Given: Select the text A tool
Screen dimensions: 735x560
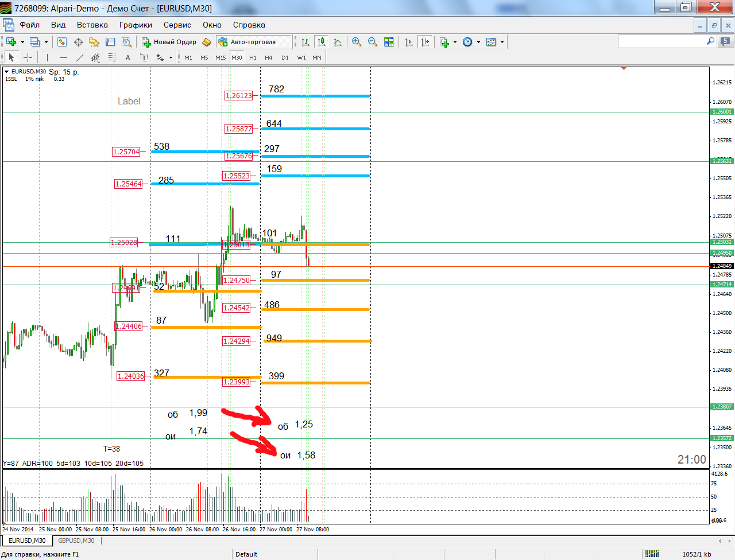Looking at the screenshot, I should pyautogui.click(x=127, y=57).
